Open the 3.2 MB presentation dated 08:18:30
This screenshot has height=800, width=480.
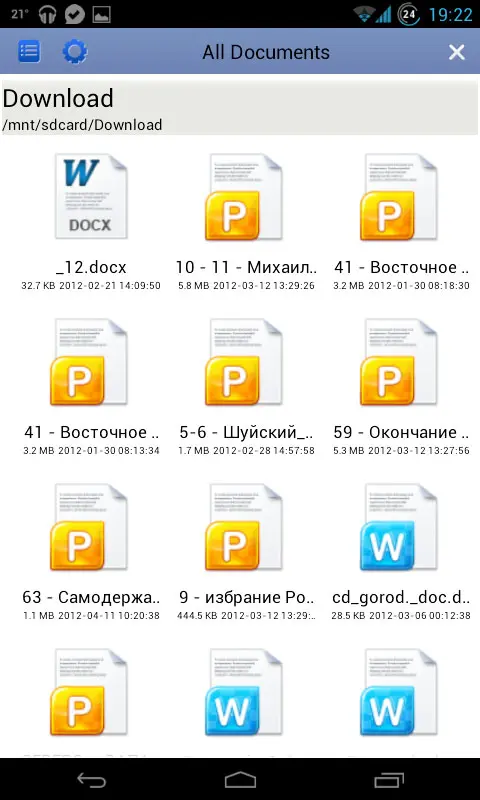[x=399, y=197]
